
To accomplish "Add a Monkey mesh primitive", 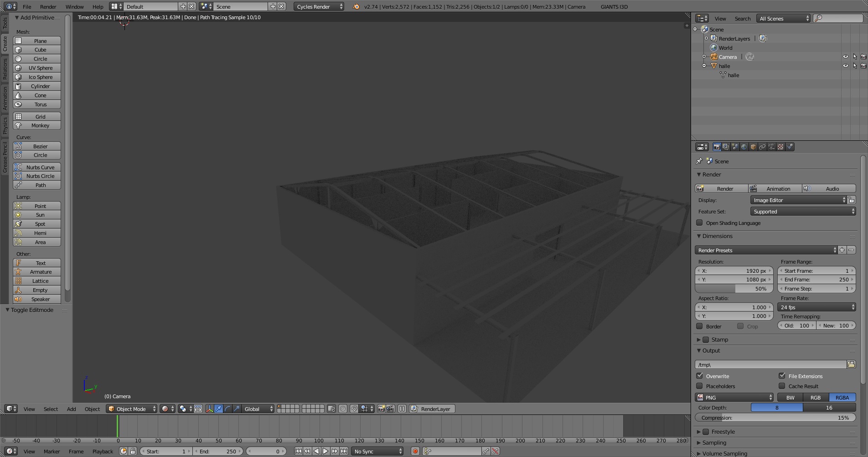I will click(37, 125).
